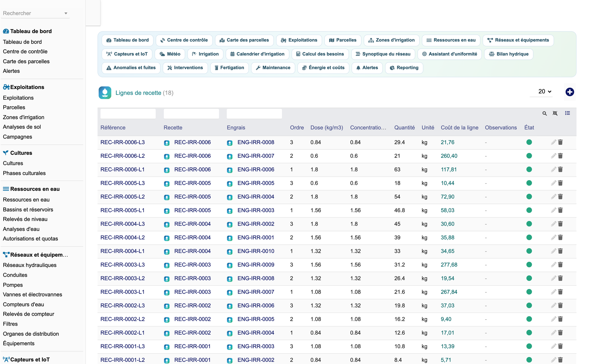Click the search magnifier icon in table header
Image resolution: width=589 pixels, height=364 pixels.
(x=545, y=113)
